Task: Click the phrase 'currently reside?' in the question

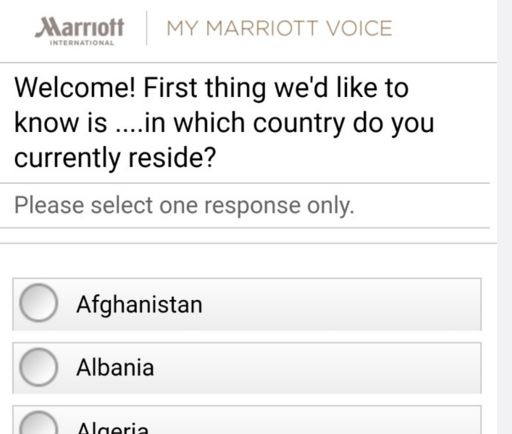Action: click(115, 158)
